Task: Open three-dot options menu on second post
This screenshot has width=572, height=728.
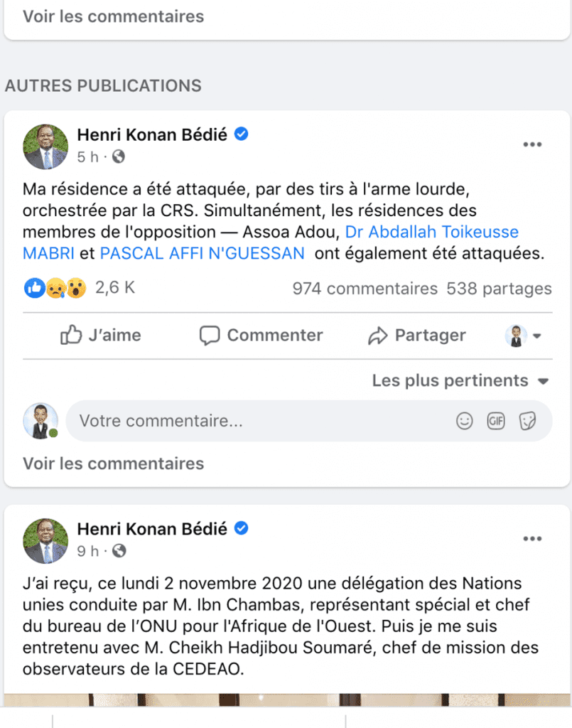Action: (x=532, y=539)
